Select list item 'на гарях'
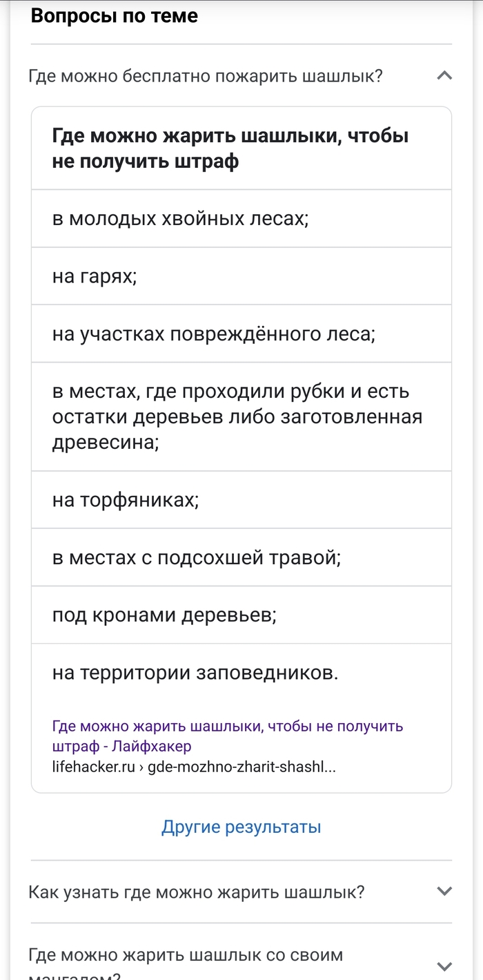Viewport: 483px width, 980px height. 95,276
